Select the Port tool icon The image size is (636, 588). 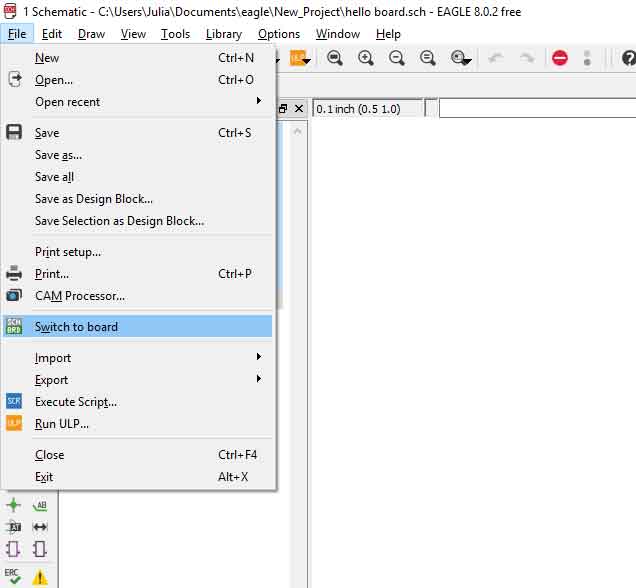click(40, 549)
